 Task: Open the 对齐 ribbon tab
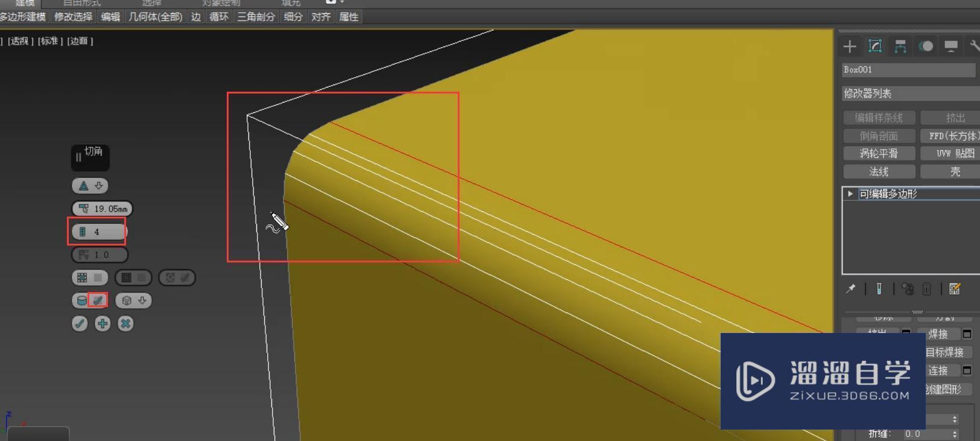(321, 17)
